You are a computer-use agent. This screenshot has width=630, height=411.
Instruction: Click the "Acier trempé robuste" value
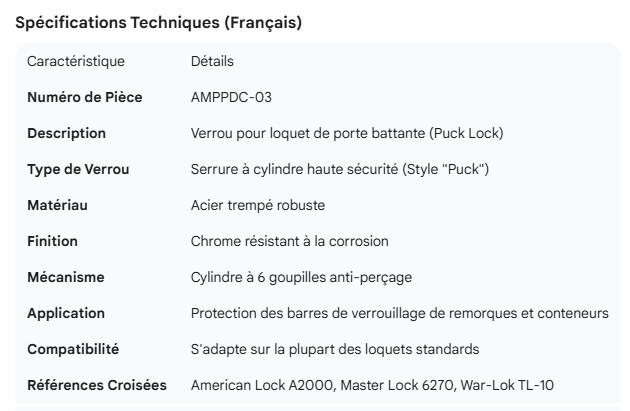coord(258,206)
